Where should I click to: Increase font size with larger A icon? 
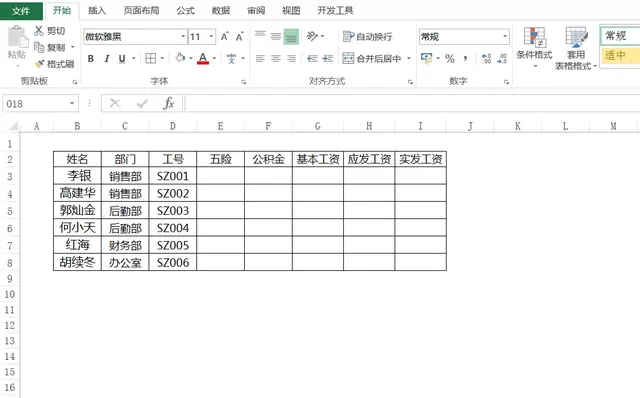224,37
